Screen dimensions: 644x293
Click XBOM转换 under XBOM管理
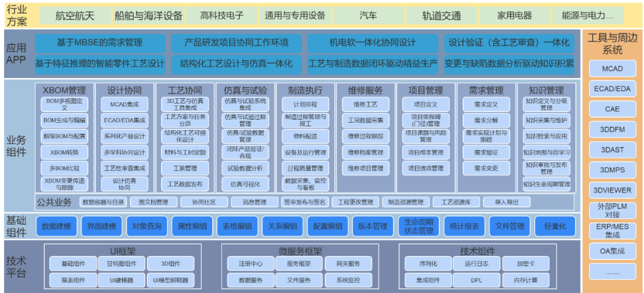(64, 152)
